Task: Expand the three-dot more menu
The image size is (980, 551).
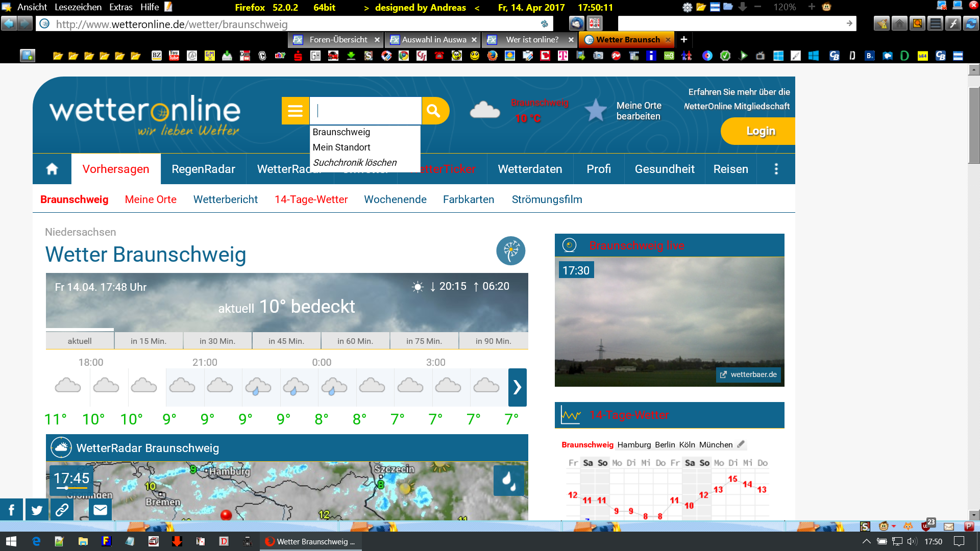Action: coord(776,169)
